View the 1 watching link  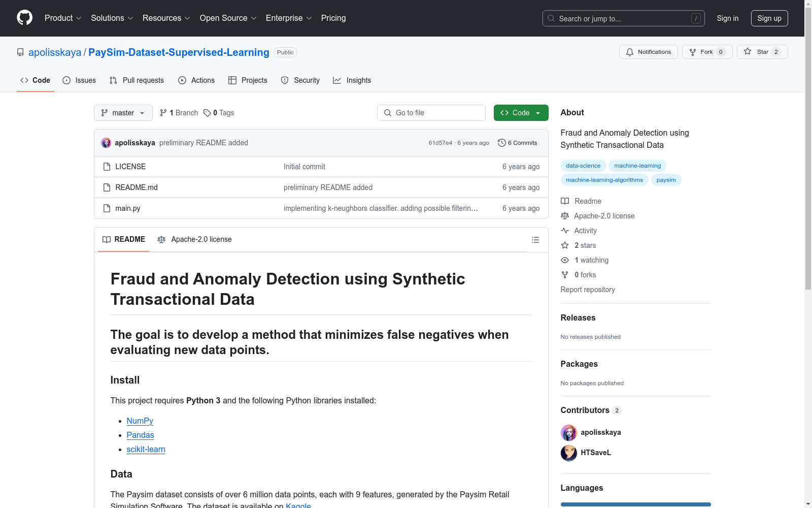coord(585,260)
